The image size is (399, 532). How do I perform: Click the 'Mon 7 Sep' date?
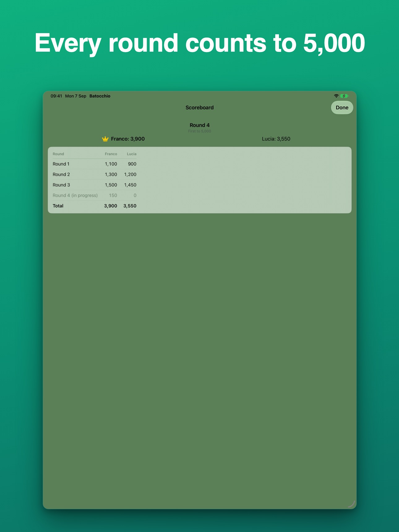[75, 96]
